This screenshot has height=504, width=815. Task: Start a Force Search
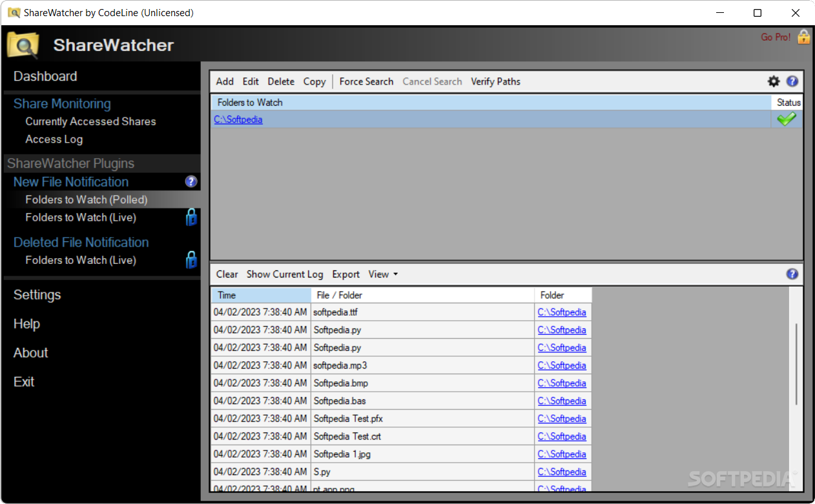[x=366, y=81]
